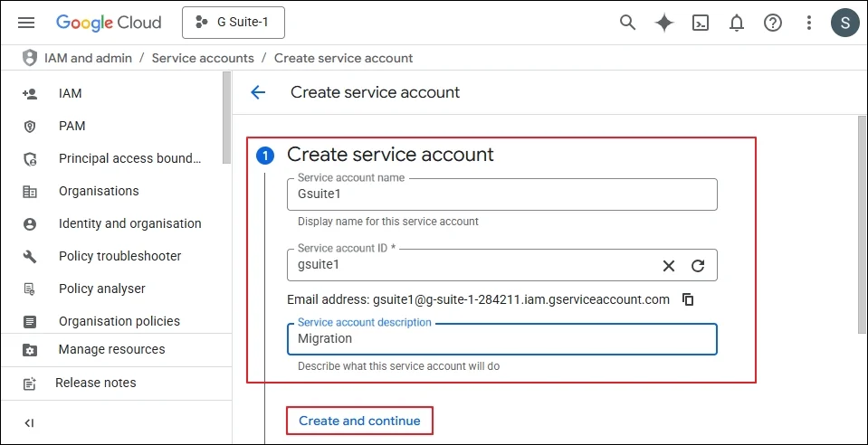This screenshot has width=868, height=445.
Task: Click the S account avatar
Action: point(844,23)
